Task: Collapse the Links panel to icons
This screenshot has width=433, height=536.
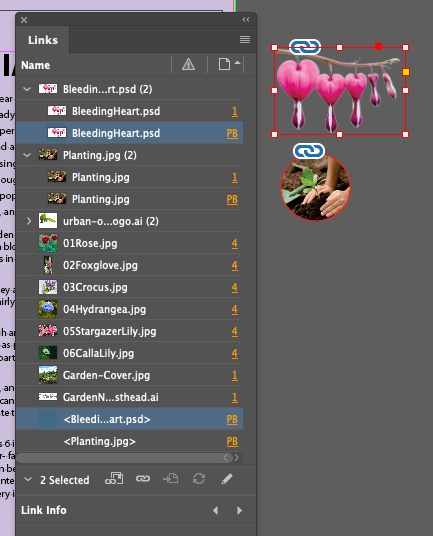Action: 246,20
